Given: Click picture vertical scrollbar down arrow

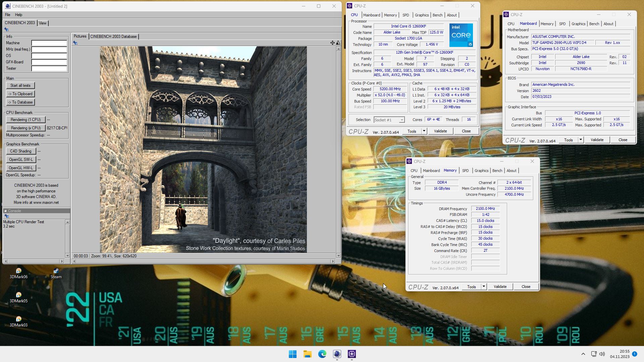Looking at the screenshot, I should click(x=338, y=256).
